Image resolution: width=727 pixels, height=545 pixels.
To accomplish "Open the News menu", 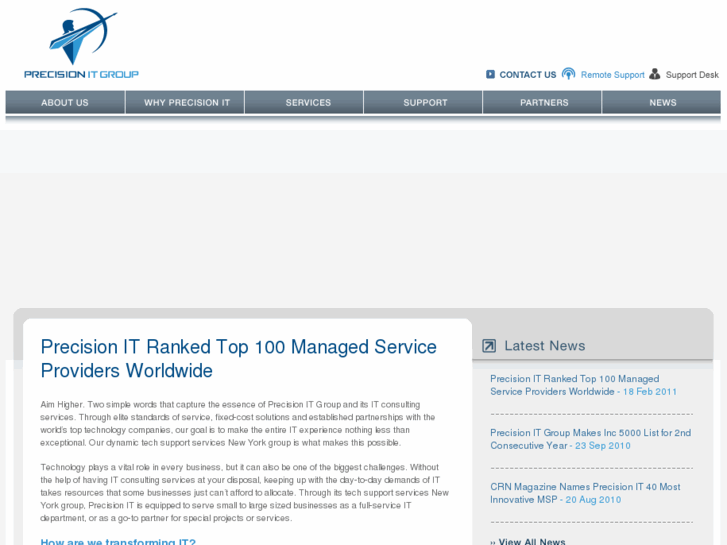I will tap(663, 103).
